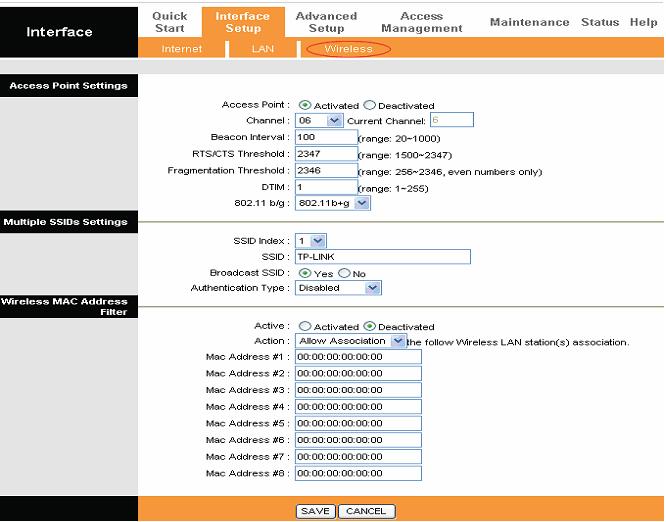Select MAC filter Activated radio button
Screen dimensions: 666x522
tap(305, 326)
